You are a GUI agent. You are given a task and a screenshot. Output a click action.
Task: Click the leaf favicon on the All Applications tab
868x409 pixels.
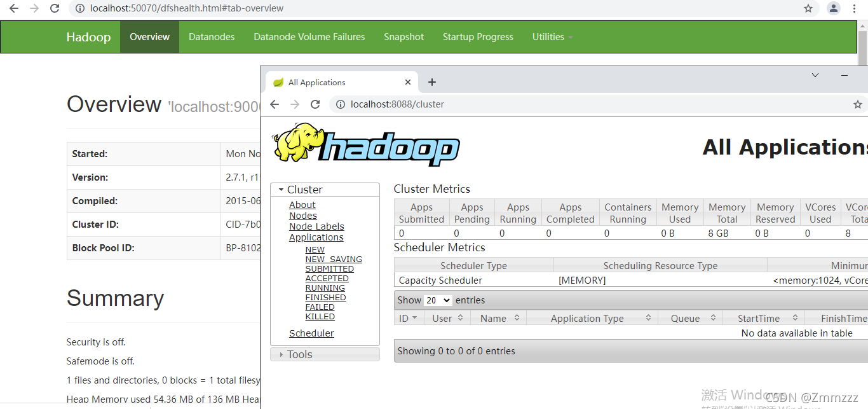pos(278,81)
